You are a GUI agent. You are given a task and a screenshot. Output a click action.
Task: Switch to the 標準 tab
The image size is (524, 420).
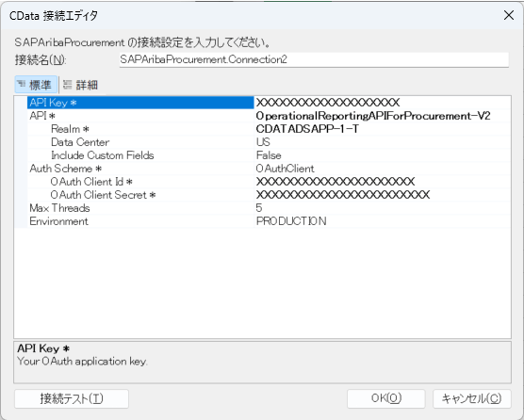pyautogui.click(x=36, y=85)
